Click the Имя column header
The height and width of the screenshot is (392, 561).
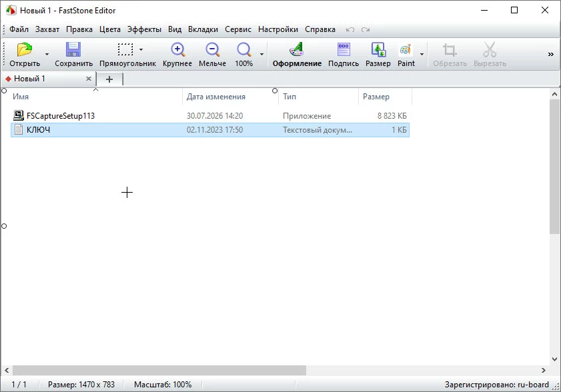click(x=21, y=97)
